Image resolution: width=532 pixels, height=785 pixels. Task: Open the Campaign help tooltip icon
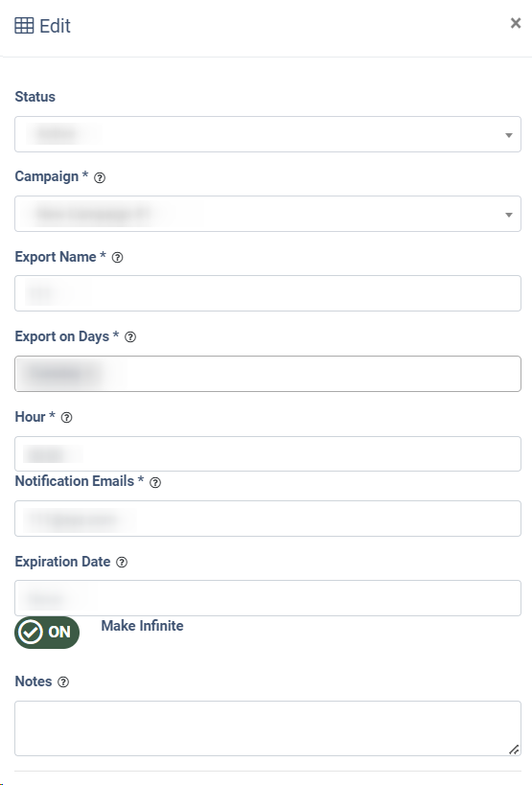click(x=100, y=177)
